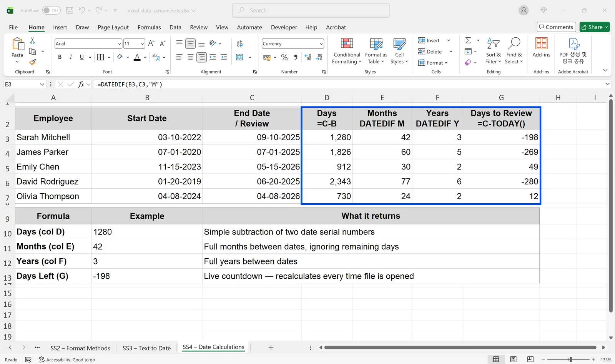Switch to SS3 – Text to Date sheet
615x364 pixels.
pos(146,348)
